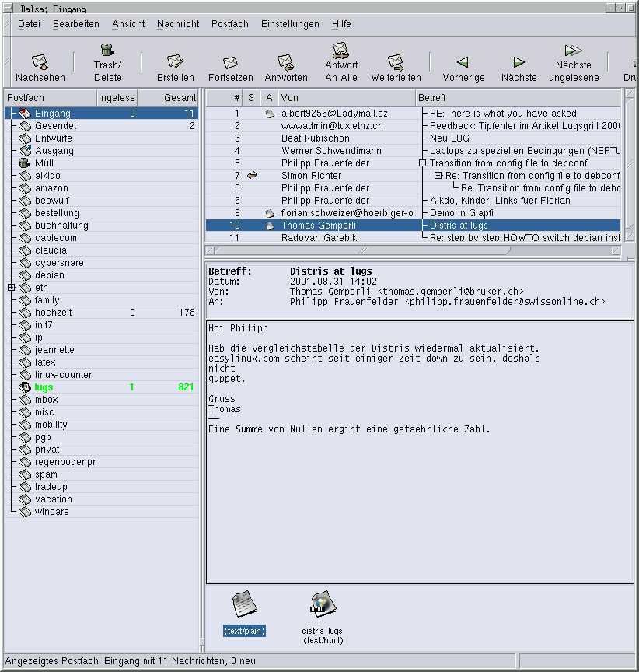Click Antwort An Alle reply-all icon

[341, 51]
